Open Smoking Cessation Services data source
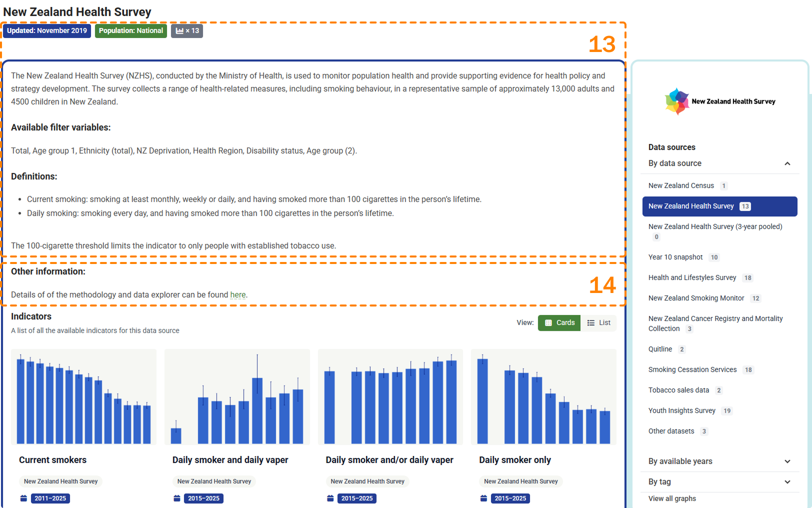This screenshot has width=812, height=508. pyautogui.click(x=692, y=369)
